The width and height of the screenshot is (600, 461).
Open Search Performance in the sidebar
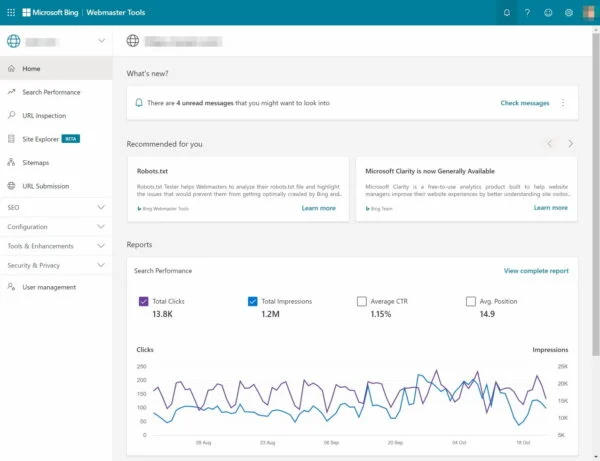tap(51, 92)
